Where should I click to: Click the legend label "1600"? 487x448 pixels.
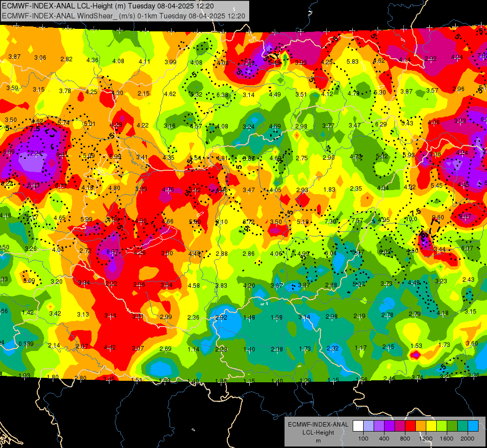point(447,439)
